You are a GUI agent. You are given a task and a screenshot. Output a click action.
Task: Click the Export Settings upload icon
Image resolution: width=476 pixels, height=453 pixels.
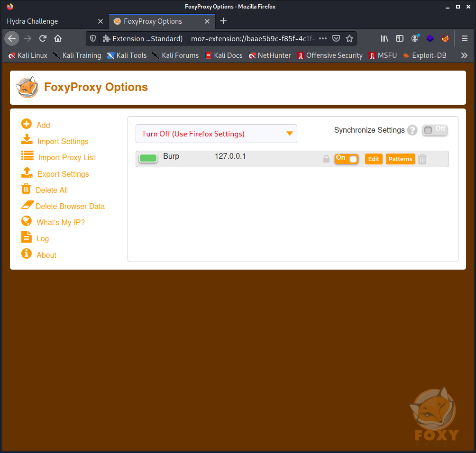(x=27, y=172)
